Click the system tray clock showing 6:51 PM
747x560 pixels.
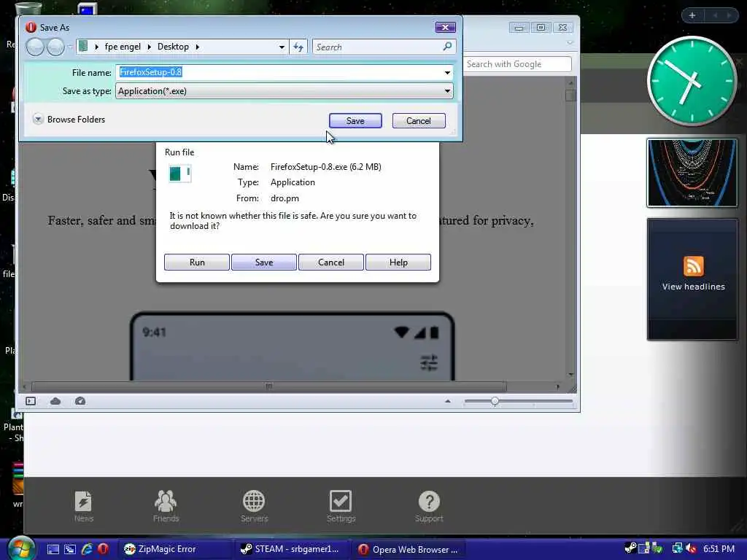tap(719, 549)
